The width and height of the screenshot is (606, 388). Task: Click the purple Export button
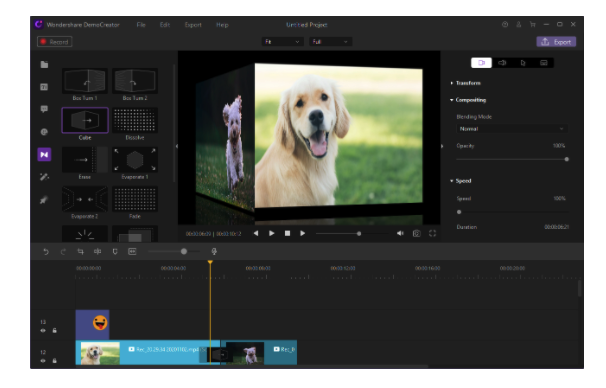pos(556,42)
